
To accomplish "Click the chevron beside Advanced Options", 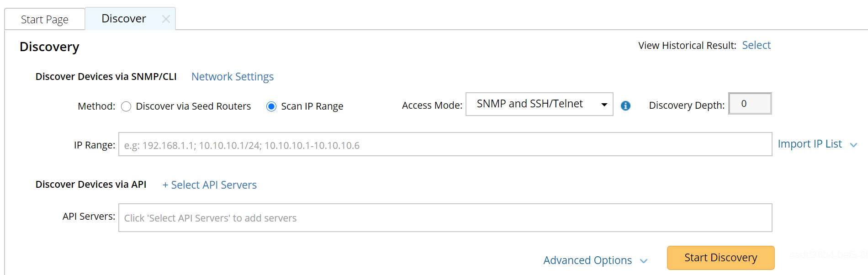I will coord(644,261).
